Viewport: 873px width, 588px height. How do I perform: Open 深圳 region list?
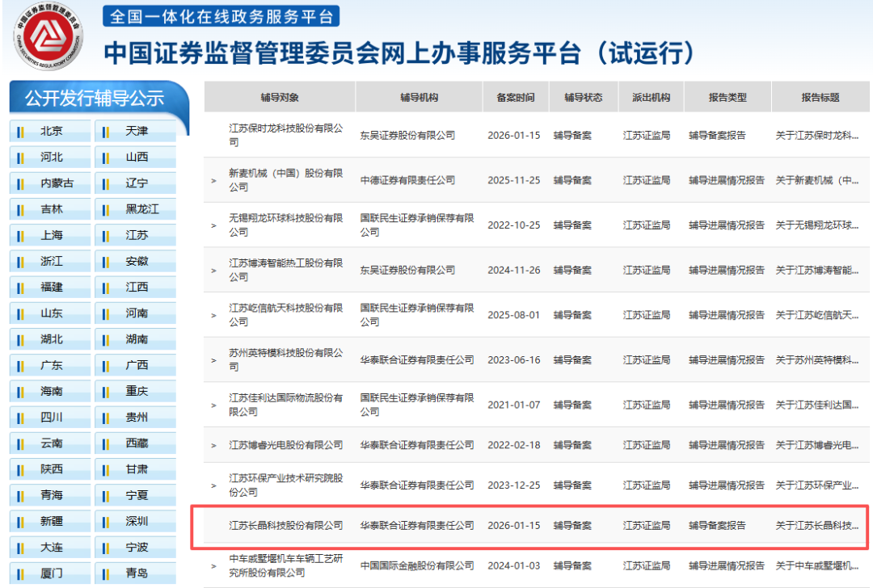pyautogui.click(x=135, y=521)
